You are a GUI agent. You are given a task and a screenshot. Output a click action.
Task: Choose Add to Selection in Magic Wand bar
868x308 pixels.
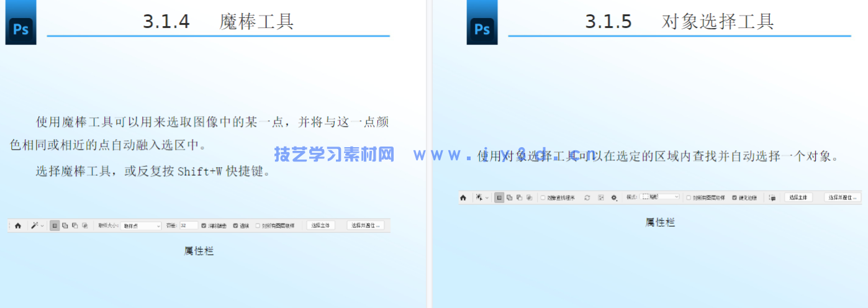65,226
